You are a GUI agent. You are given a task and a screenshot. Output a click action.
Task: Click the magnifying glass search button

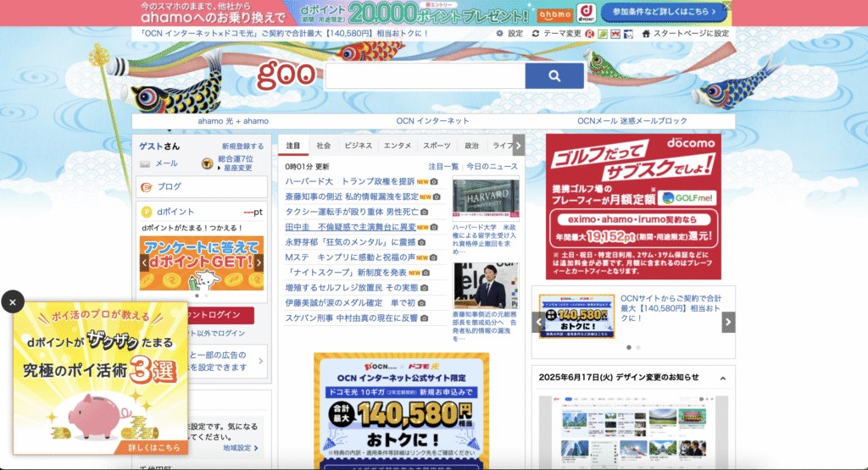pyautogui.click(x=554, y=76)
